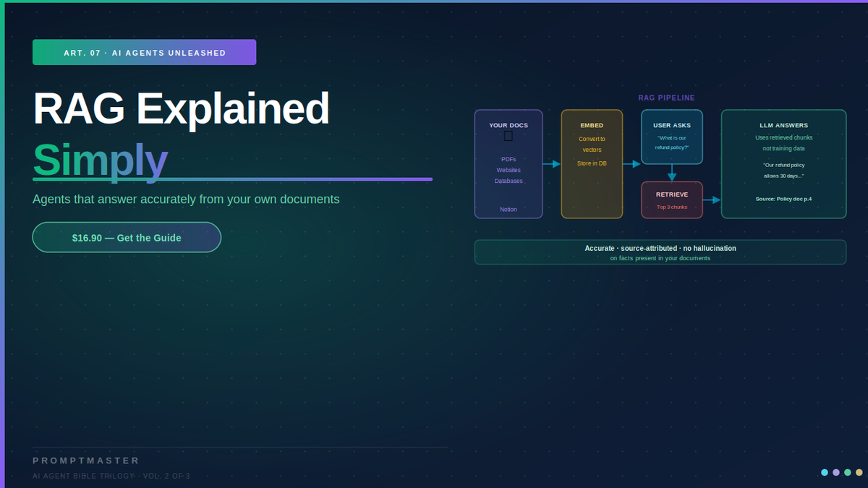Click the cyan dot in the bottom corner
Image resolution: width=868 pixels, height=488 pixels.
[825, 472]
